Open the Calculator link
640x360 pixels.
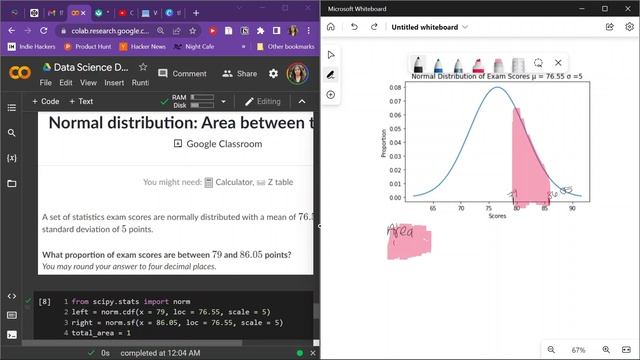229,182
